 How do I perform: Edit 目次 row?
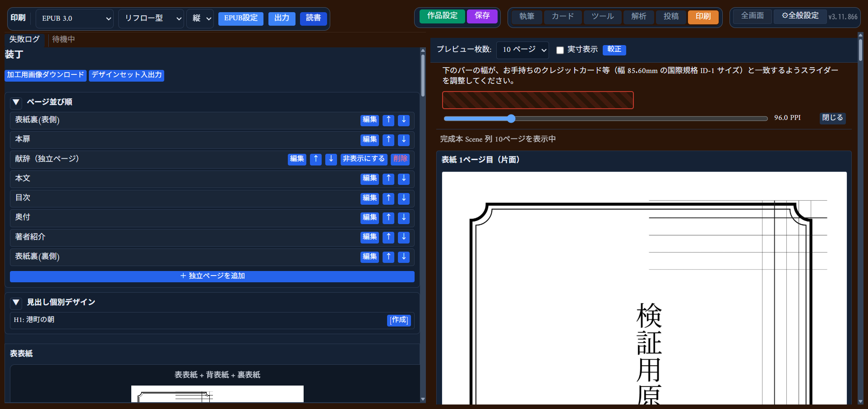point(370,198)
